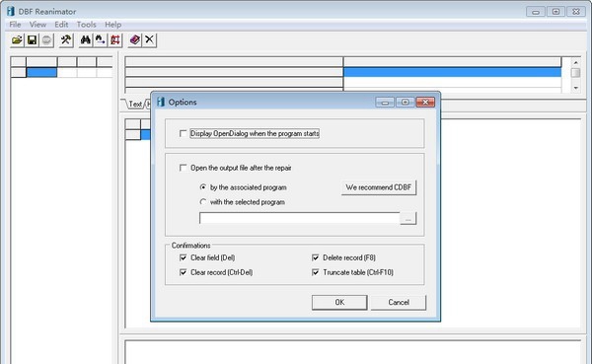This screenshot has height=364, width=592.
Task: Select the blue highlighted cell in left panel
Action: 41,72
